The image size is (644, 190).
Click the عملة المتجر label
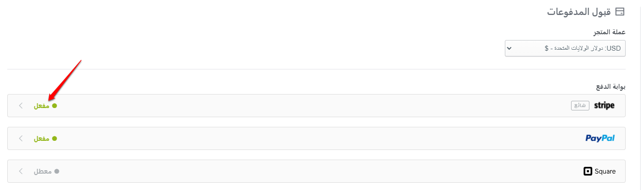(609, 32)
